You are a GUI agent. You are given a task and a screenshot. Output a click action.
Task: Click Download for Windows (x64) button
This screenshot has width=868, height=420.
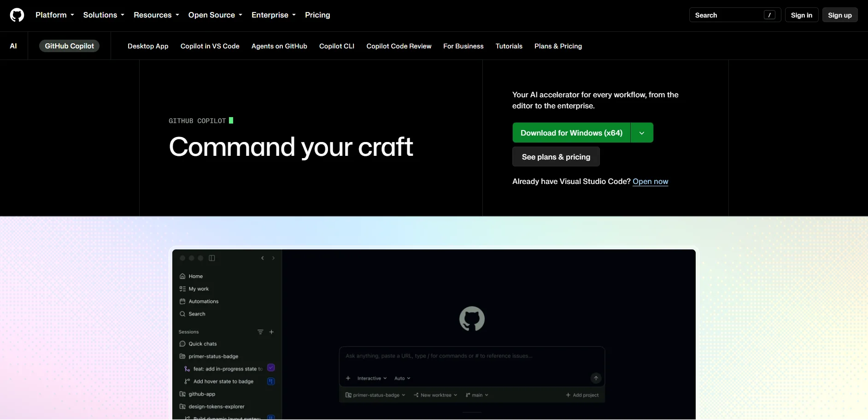point(571,133)
